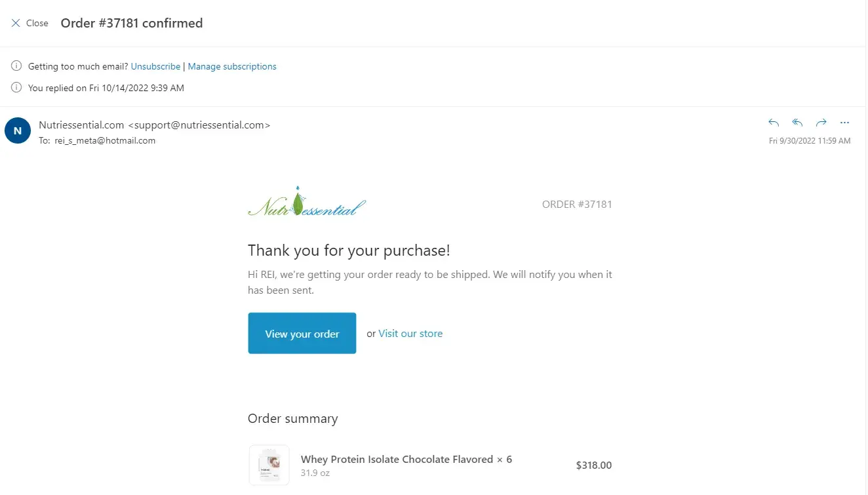
Task: Click the 'Order #37181 confirmed' subject title
Action: pyautogui.click(x=132, y=23)
